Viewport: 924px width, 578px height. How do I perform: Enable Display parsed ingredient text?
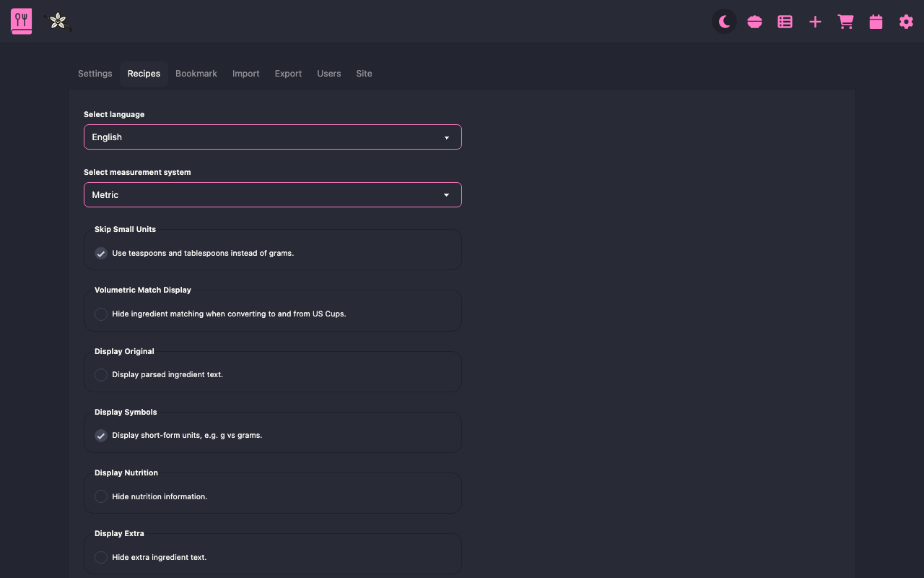point(101,375)
